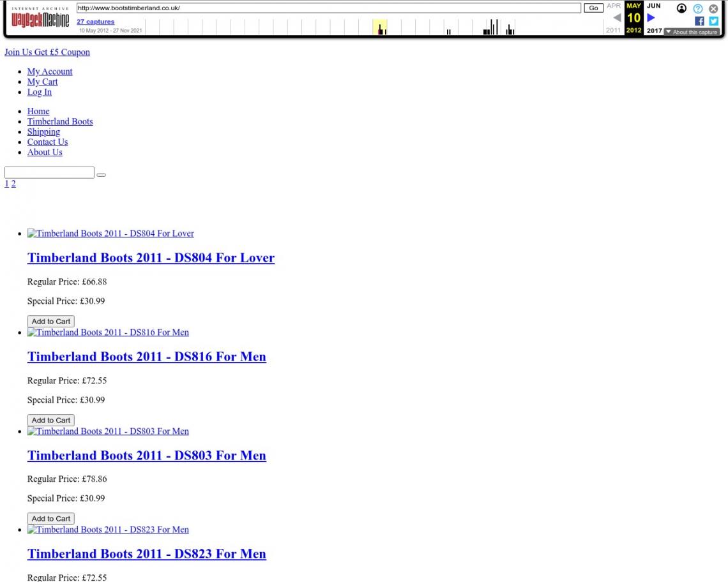The height and width of the screenshot is (582, 728).
Task: Open Shipping navigation link
Action: [x=43, y=132]
